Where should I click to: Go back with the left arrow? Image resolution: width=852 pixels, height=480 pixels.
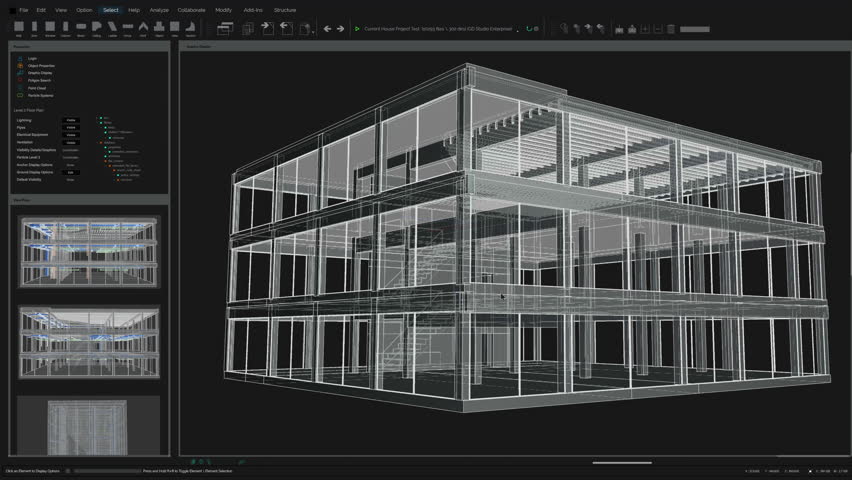[327, 29]
